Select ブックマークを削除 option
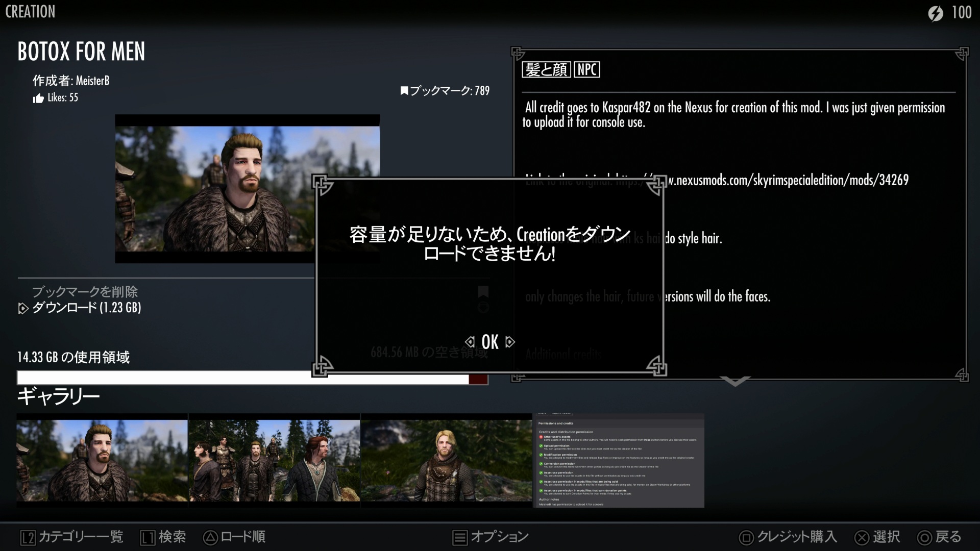980x551 pixels. (85, 292)
